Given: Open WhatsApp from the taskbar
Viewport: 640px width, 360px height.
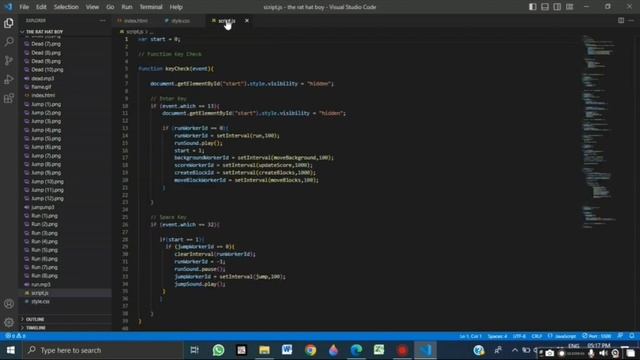Looking at the screenshot, I should pyautogui.click(x=218, y=350).
